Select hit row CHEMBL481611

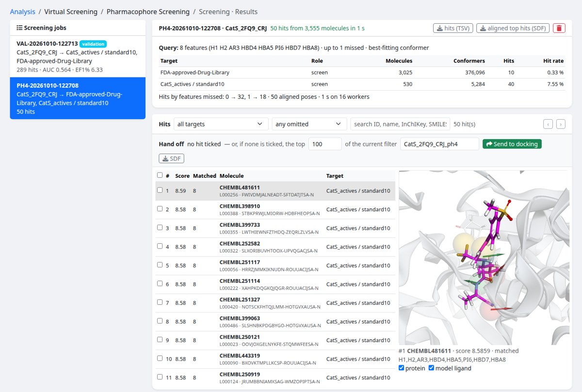click(x=275, y=191)
